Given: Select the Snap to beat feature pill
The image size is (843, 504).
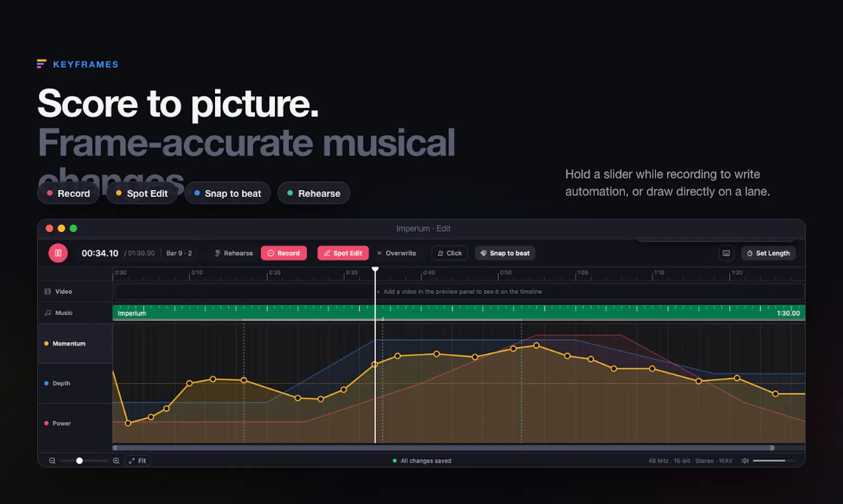Looking at the screenshot, I should point(228,193).
